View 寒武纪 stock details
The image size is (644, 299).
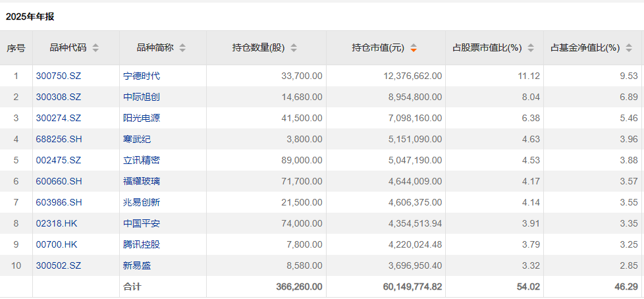(x=137, y=139)
